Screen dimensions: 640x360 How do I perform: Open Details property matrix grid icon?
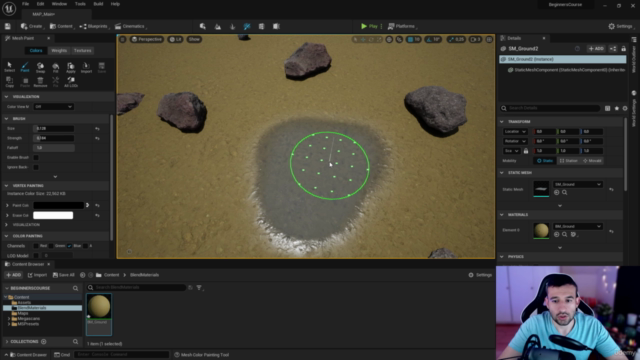click(x=607, y=108)
